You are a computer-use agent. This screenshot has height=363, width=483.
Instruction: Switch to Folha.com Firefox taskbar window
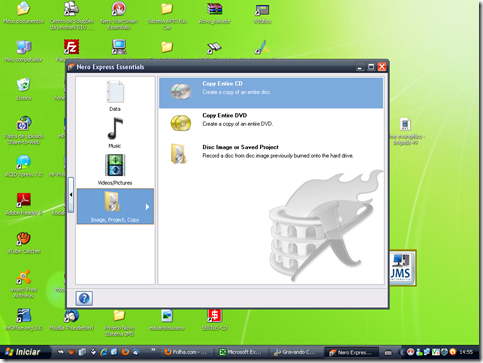(187, 352)
